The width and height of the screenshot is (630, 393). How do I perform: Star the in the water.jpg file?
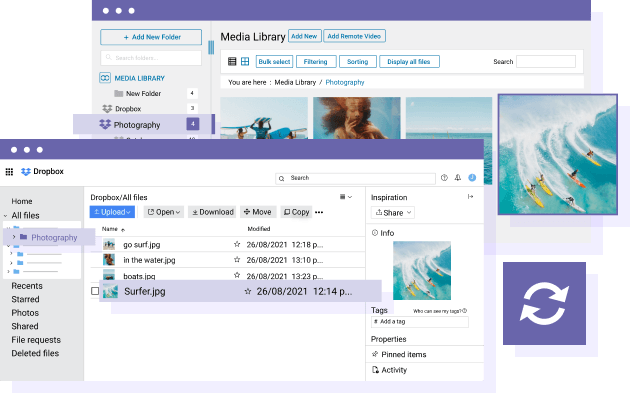[237, 260]
